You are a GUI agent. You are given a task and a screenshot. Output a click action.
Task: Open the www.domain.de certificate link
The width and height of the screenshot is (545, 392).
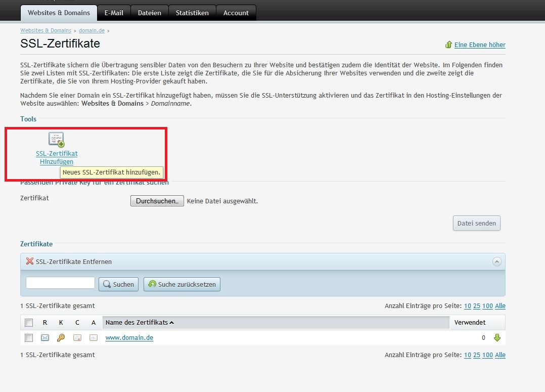pos(129,338)
